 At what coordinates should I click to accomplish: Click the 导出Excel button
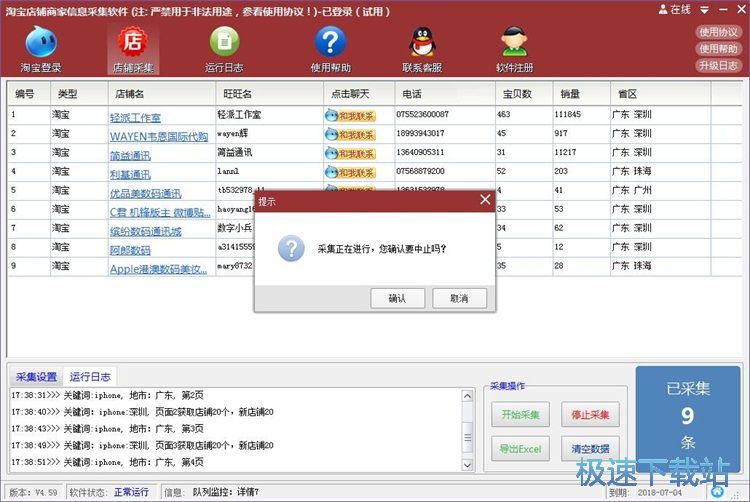[x=520, y=449]
